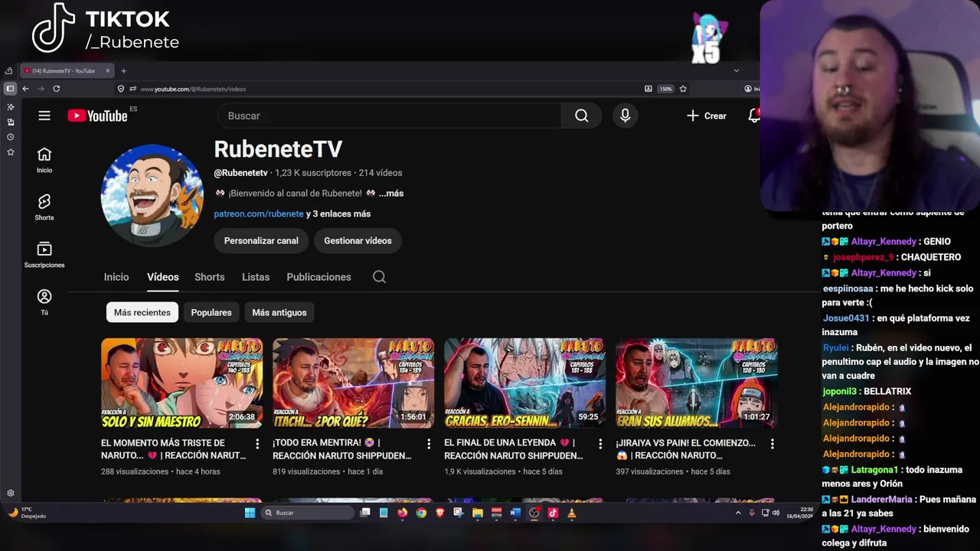The height and width of the screenshot is (551, 980).
Task: Open more options for ¡JIRAIYA VS PAIN! video
Action: click(772, 444)
